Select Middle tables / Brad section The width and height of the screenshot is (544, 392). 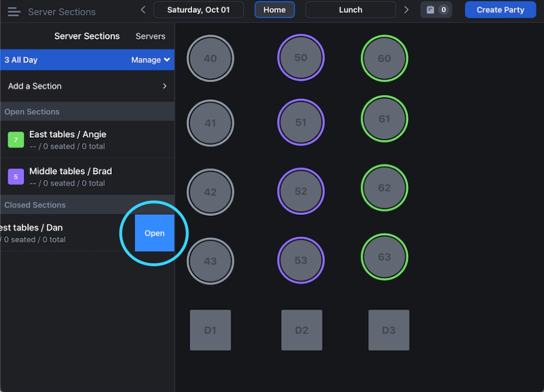87,177
